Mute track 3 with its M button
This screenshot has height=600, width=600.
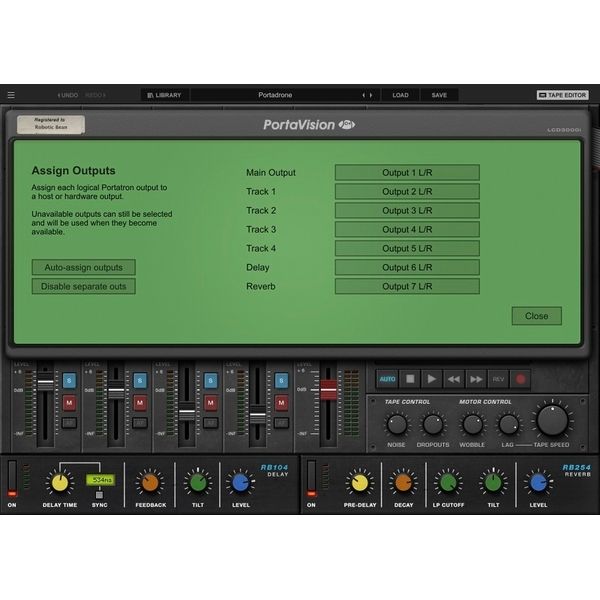point(211,403)
